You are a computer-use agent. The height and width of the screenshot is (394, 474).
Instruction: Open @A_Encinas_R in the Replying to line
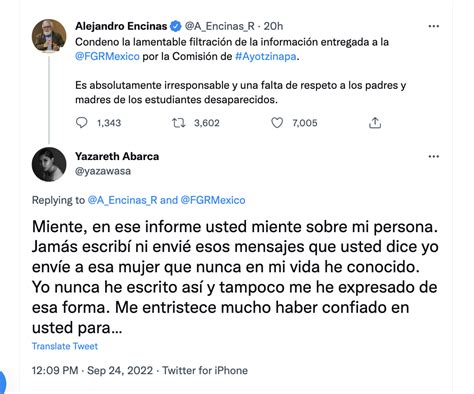pyautogui.click(x=122, y=200)
